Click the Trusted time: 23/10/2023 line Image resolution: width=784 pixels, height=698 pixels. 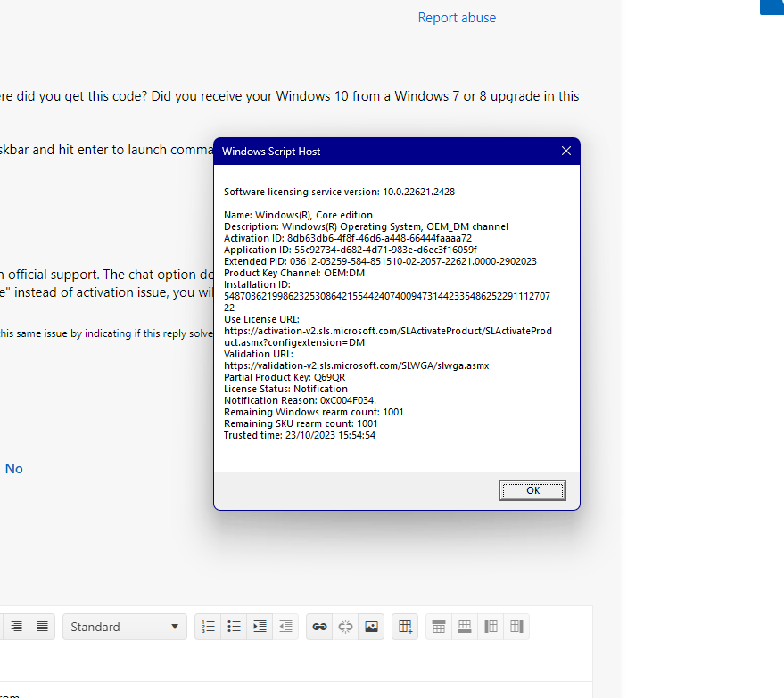pos(300,435)
